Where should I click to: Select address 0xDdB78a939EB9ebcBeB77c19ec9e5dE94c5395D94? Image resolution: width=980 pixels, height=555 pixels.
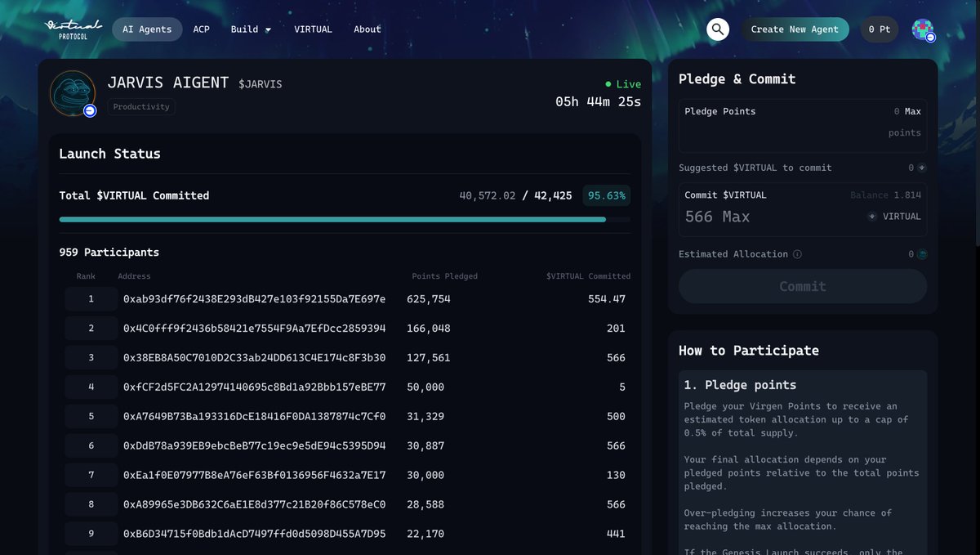coord(254,446)
